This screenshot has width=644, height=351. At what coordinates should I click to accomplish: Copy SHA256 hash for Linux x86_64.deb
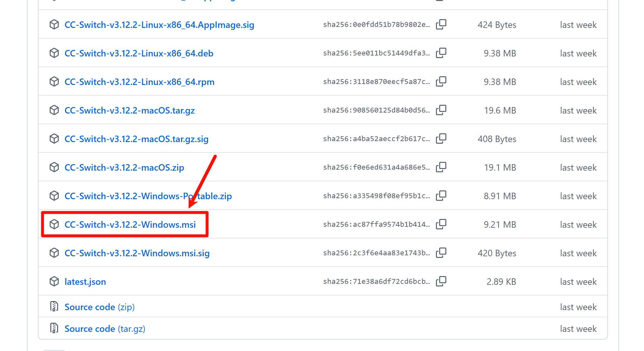tap(441, 53)
